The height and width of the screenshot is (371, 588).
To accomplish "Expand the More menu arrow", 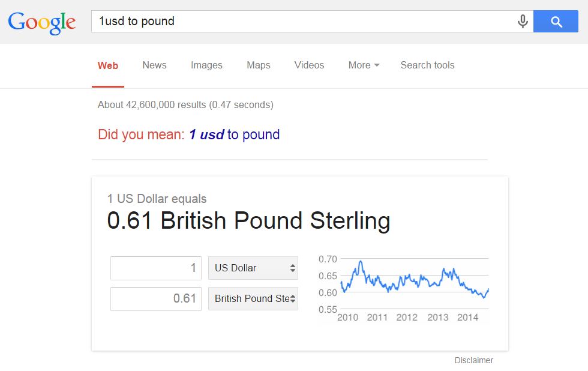I will (x=377, y=65).
